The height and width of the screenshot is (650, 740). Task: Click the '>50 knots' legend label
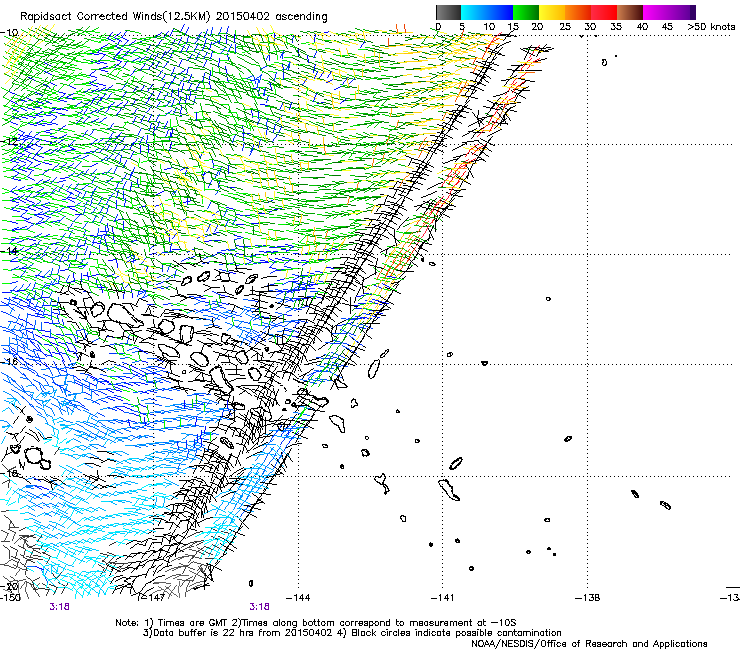click(711, 27)
